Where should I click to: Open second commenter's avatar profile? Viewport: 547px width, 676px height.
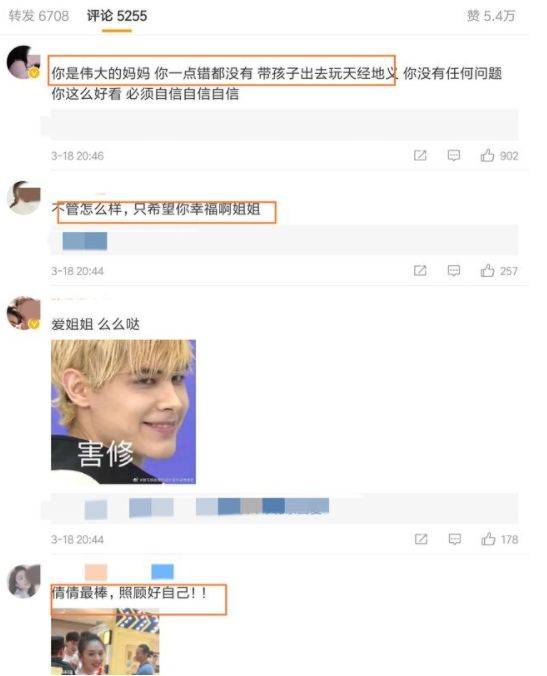(24, 197)
